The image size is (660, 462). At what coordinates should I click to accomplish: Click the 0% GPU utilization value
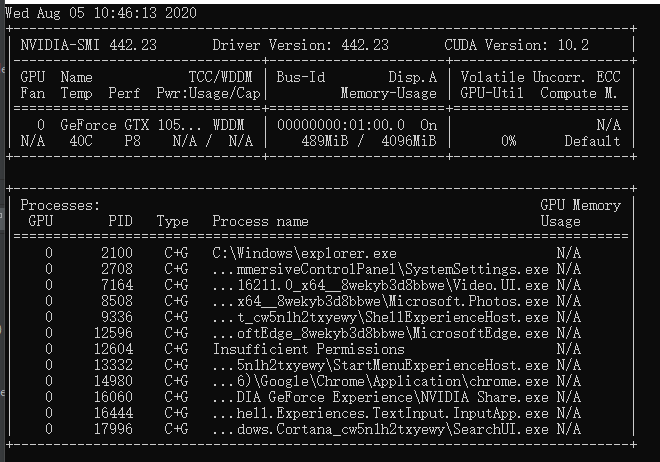click(509, 141)
